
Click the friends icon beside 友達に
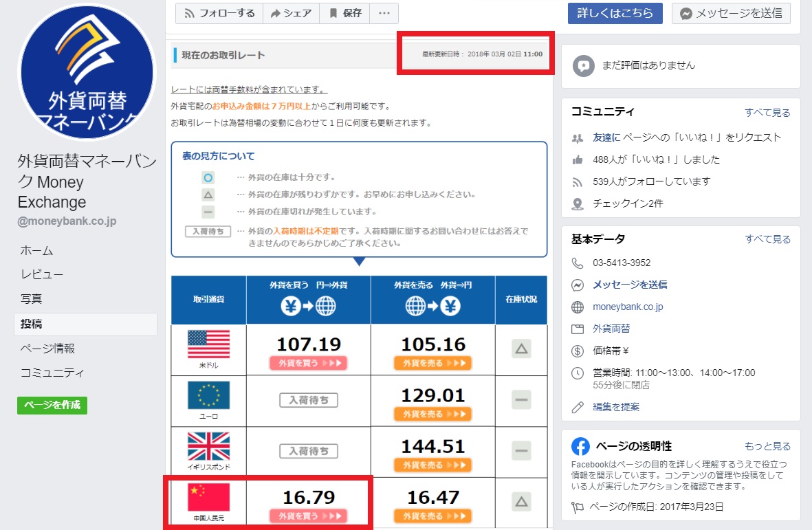click(578, 138)
